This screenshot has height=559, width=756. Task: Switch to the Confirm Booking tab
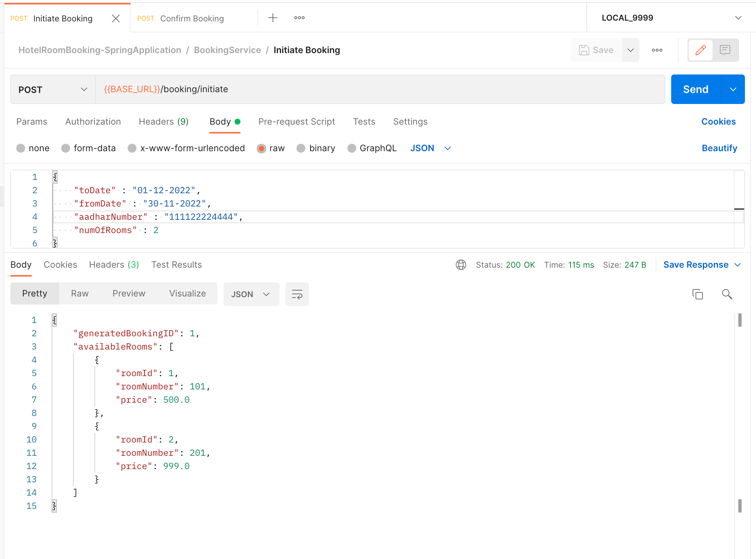point(192,18)
